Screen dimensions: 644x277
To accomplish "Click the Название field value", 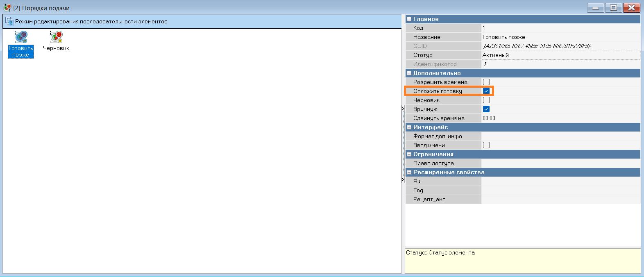I will (560, 37).
